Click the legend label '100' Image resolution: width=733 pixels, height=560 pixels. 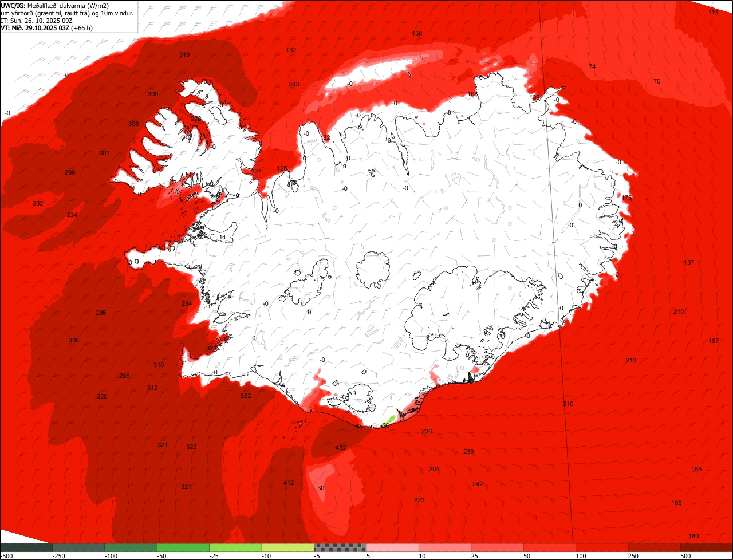pyautogui.click(x=580, y=556)
